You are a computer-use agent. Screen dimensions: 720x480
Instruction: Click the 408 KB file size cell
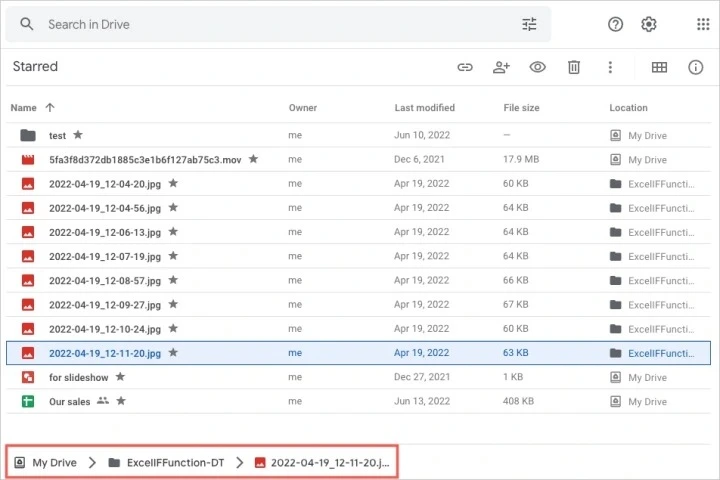coord(518,401)
